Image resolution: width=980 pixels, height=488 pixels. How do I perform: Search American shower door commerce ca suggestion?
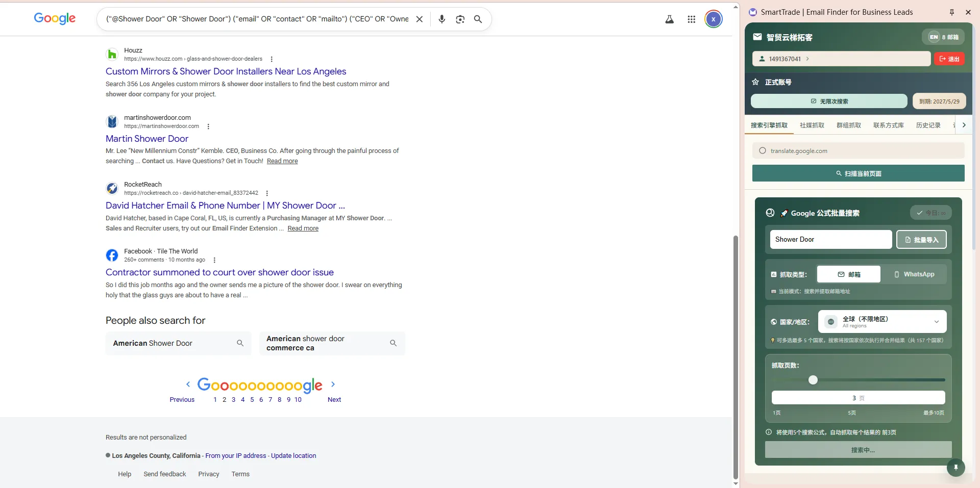pos(332,343)
